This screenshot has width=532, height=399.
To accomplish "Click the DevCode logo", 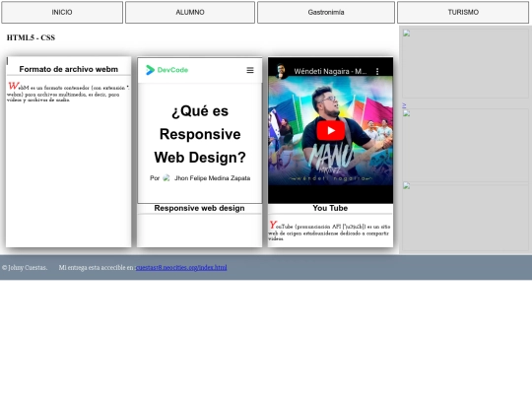I will pyautogui.click(x=166, y=70).
